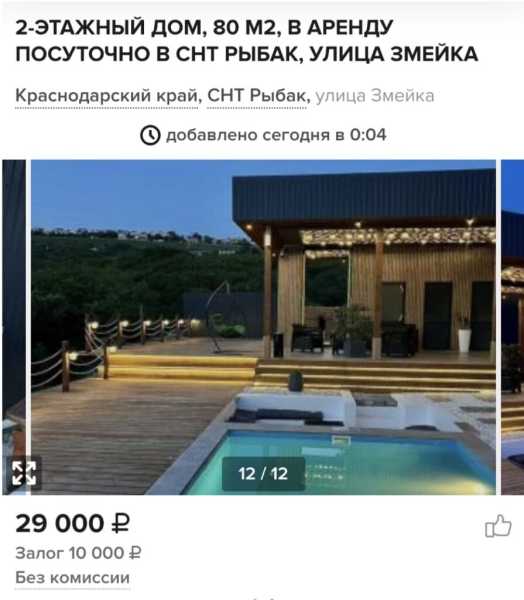Image resolution: width=524 pixels, height=600 pixels.
Task: Open the Краснодарский край location link
Action: (106, 96)
